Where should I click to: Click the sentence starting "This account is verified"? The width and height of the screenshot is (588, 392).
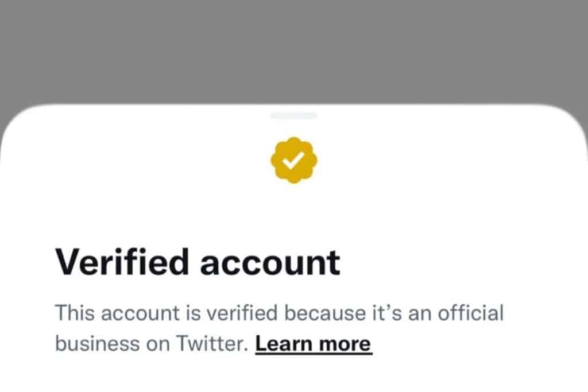coord(278,313)
